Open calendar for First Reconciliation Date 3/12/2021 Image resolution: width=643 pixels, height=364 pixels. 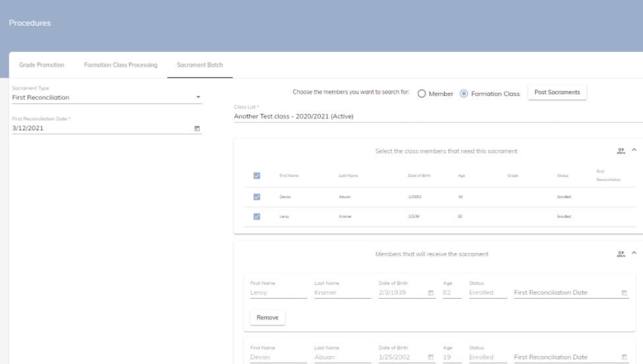(x=196, y=128)
